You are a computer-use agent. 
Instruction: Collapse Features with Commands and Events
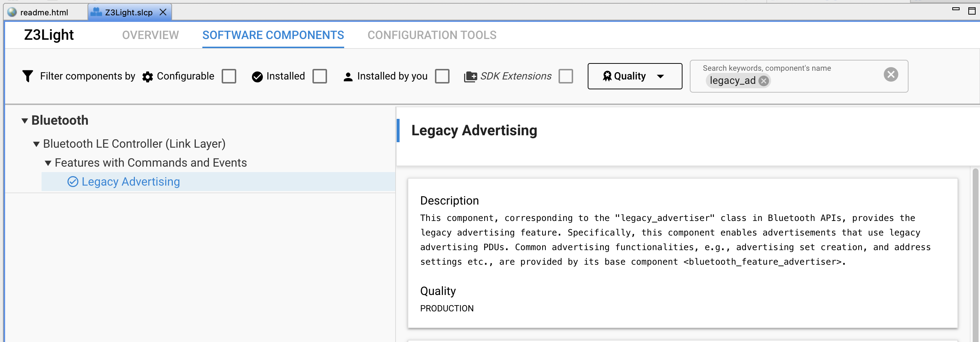[48, 163]
